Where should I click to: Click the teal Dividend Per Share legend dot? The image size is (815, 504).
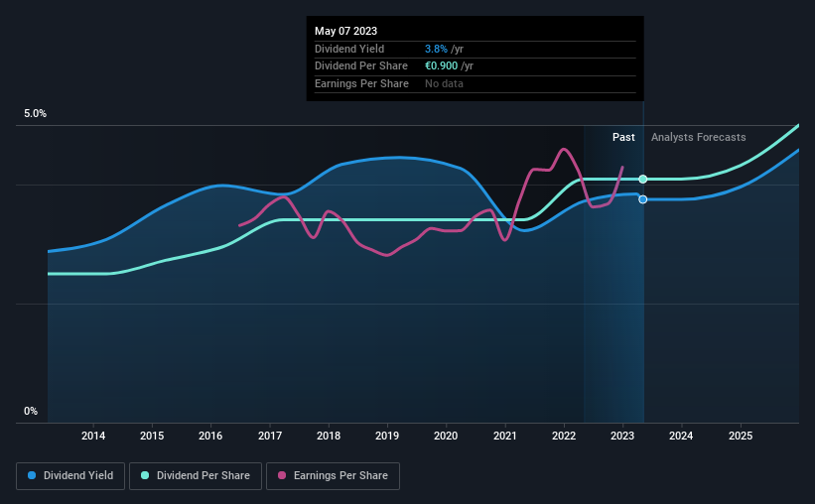coord(145,475)
